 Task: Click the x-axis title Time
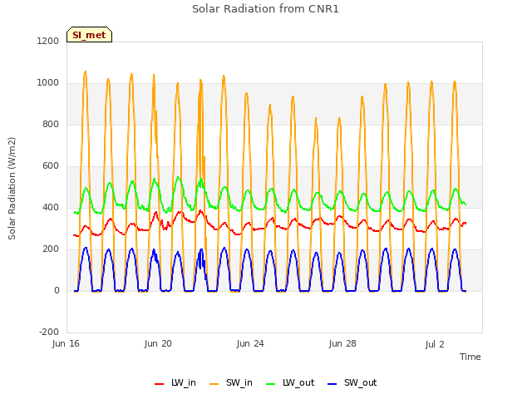click(470, 357)
